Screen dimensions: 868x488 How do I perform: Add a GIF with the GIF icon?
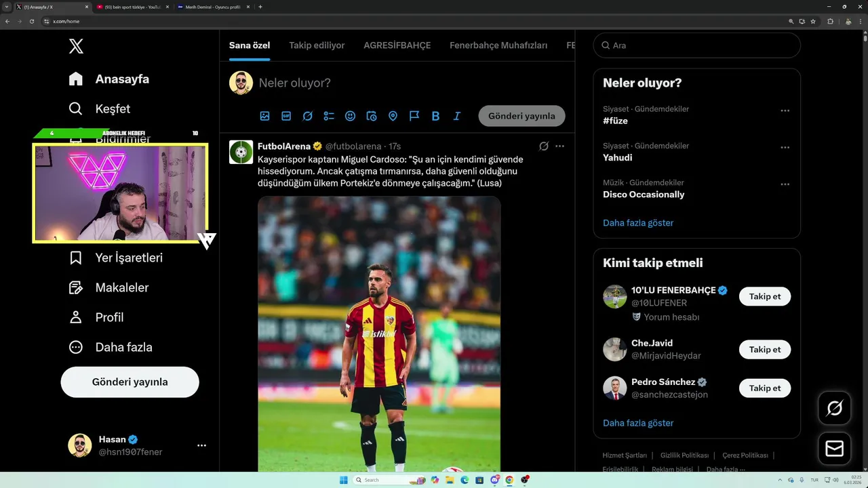tap(286, 116)
